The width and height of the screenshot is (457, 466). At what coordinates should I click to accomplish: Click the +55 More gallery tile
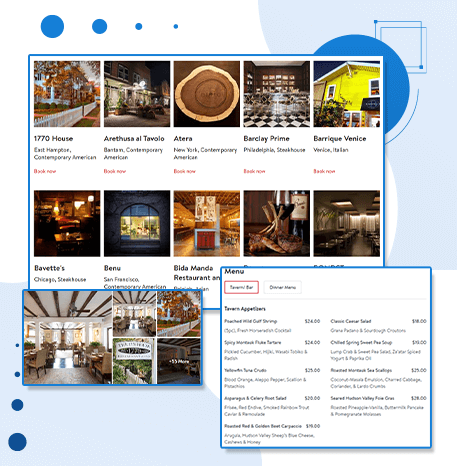(179, 361)
